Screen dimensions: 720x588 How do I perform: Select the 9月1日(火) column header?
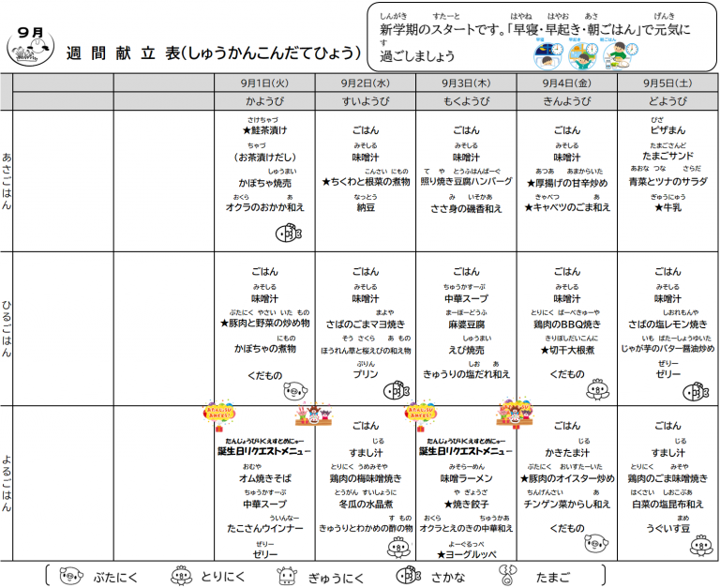[264, 83]
